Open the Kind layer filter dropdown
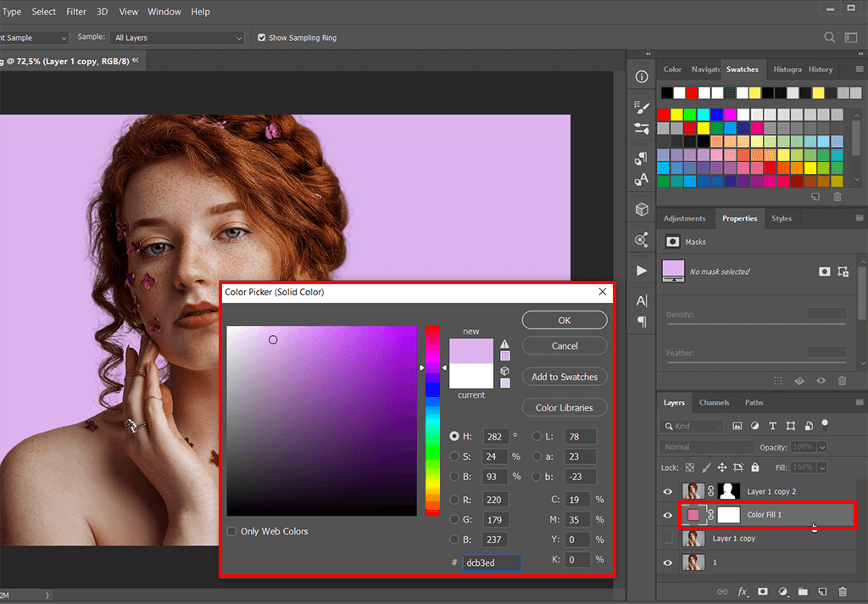 tap(693, 426)
